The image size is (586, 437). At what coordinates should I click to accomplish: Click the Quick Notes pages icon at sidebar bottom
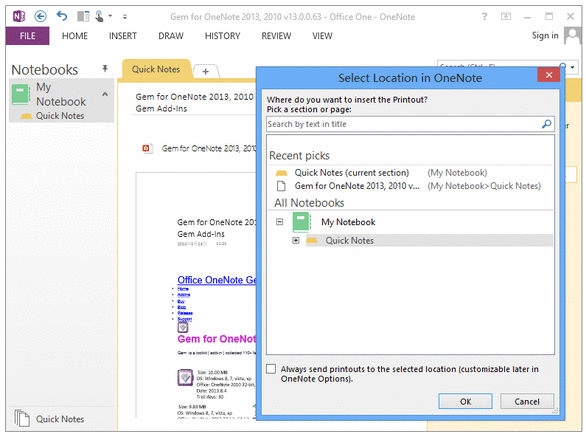click(x=22, y=418)
